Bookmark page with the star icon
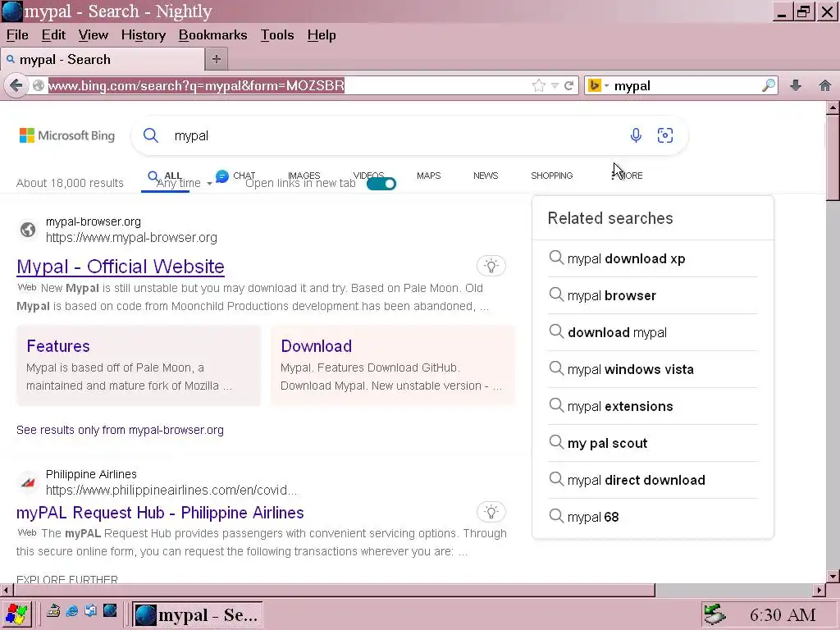Viewport: 840px width, 630px height. (539, 85)
